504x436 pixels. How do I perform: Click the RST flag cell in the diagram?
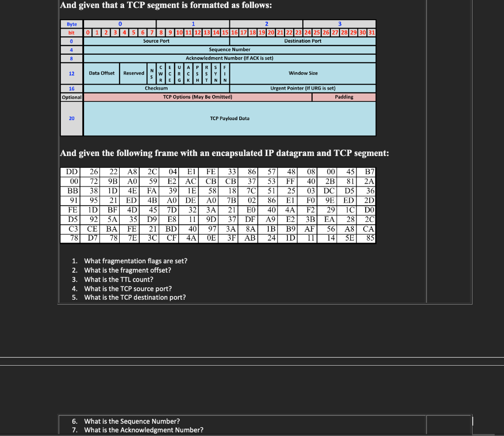point(206,73)
